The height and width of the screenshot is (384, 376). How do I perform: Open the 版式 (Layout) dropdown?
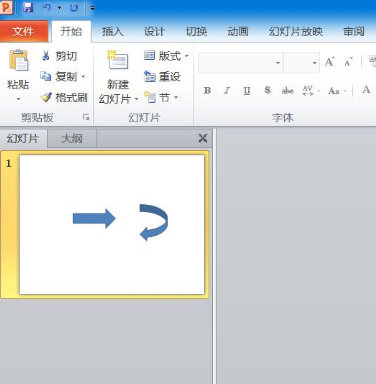point(166,56)
